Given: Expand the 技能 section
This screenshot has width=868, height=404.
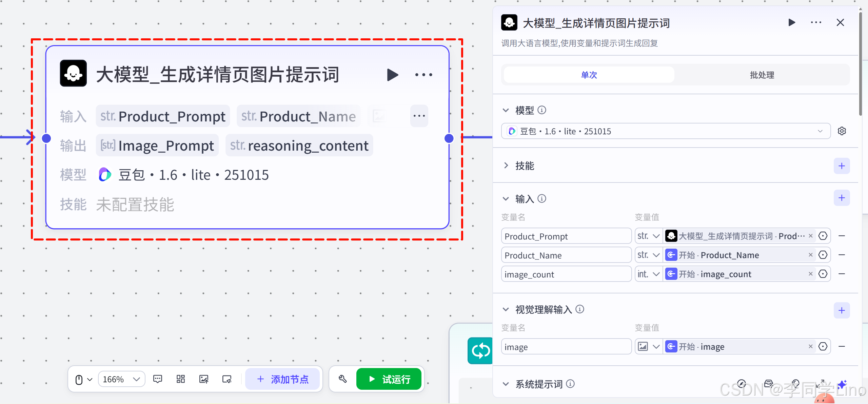Looking at the screenshot, I should coord(506,166).
